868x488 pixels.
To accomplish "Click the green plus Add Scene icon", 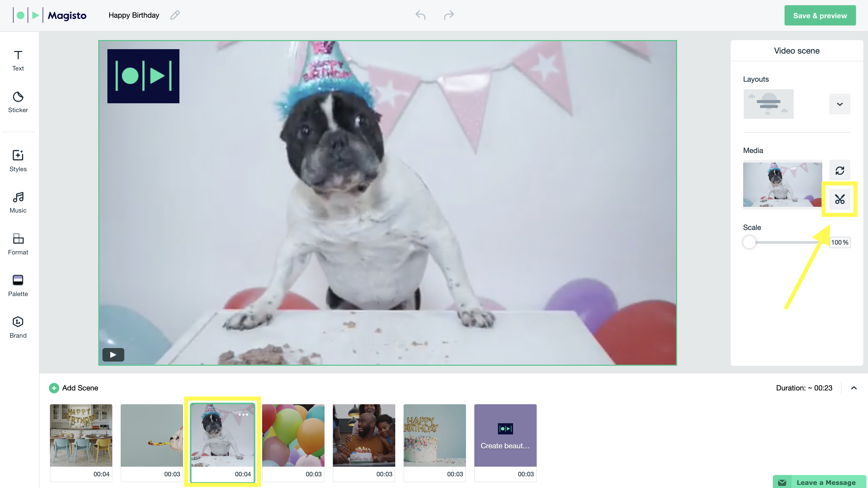I will [54, 388].
